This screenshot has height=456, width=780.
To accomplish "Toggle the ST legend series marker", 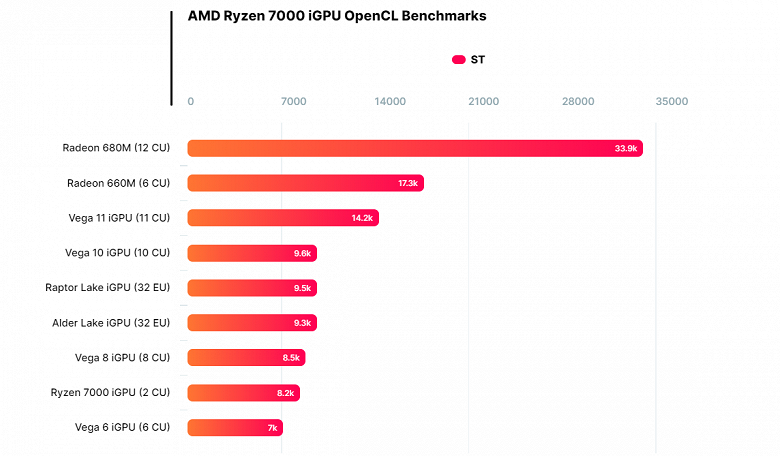I will pyautogui.click(x=458, y=60).
